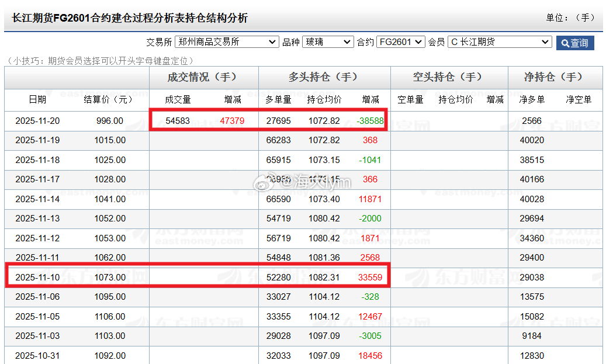Open the 品种 dropdown showing 玻璃
The height and width of the screenshot is (364, 606).
pyautogui.click(x=327, y=42)
